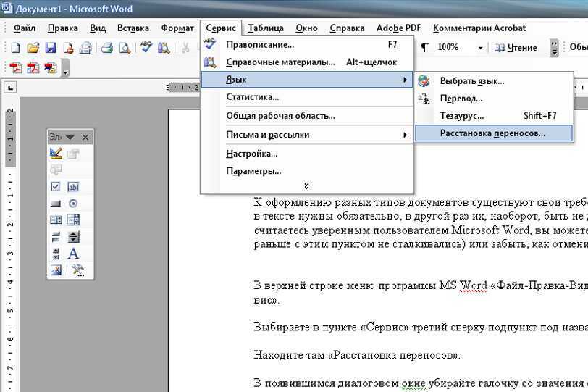Open research reference books toolbar icon
Viewport: 588px width, 392px height.
point(164,48)
